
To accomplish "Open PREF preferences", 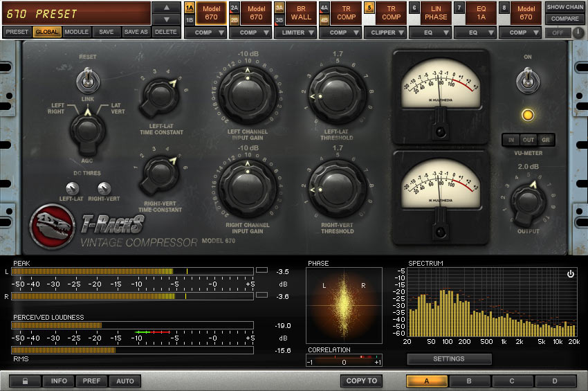I will point(91,381).
